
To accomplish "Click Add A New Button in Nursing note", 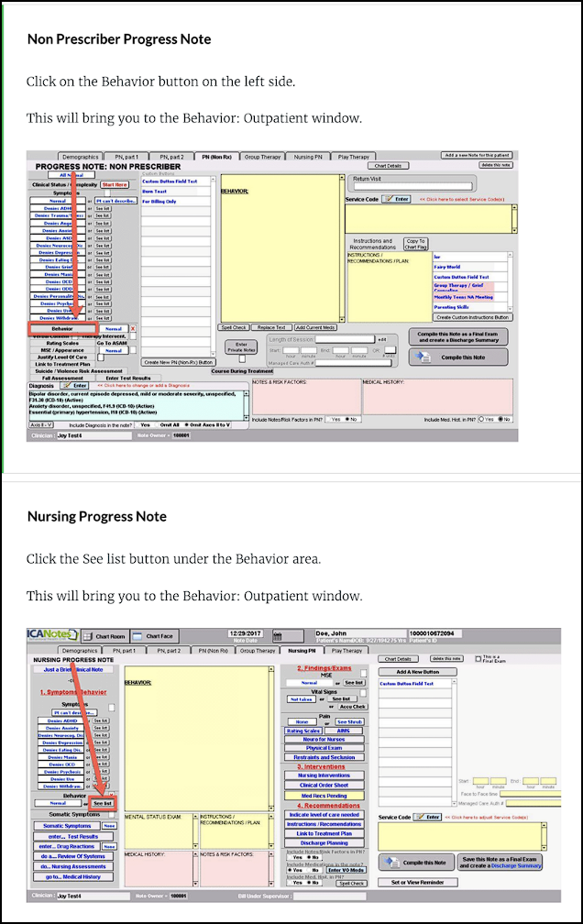I will (417, 672).
